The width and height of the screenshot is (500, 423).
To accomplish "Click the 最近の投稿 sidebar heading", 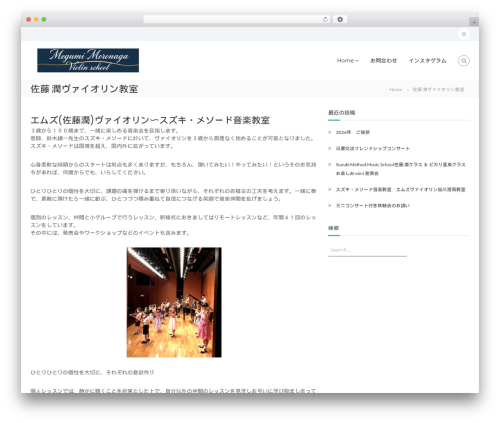I will [x=341, y=113].
